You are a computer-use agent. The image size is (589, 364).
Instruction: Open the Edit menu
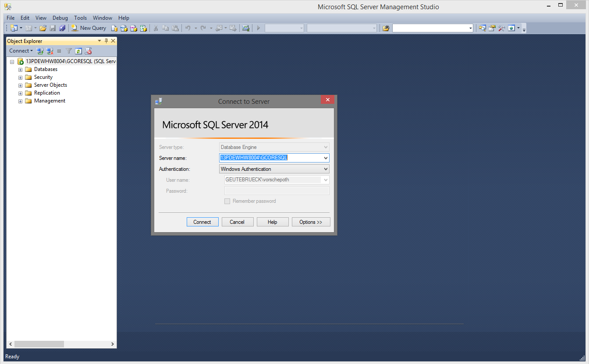click(x=25, y=18)
